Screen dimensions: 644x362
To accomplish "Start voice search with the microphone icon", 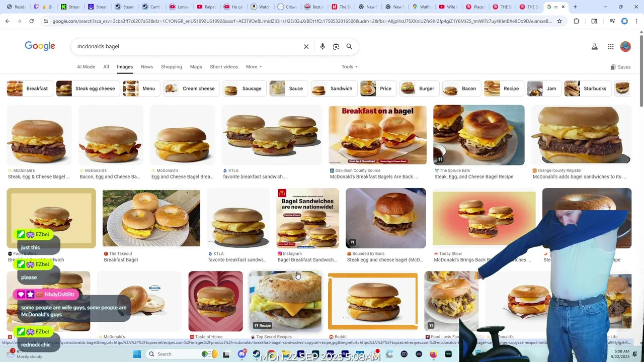I will click(323, 47).
